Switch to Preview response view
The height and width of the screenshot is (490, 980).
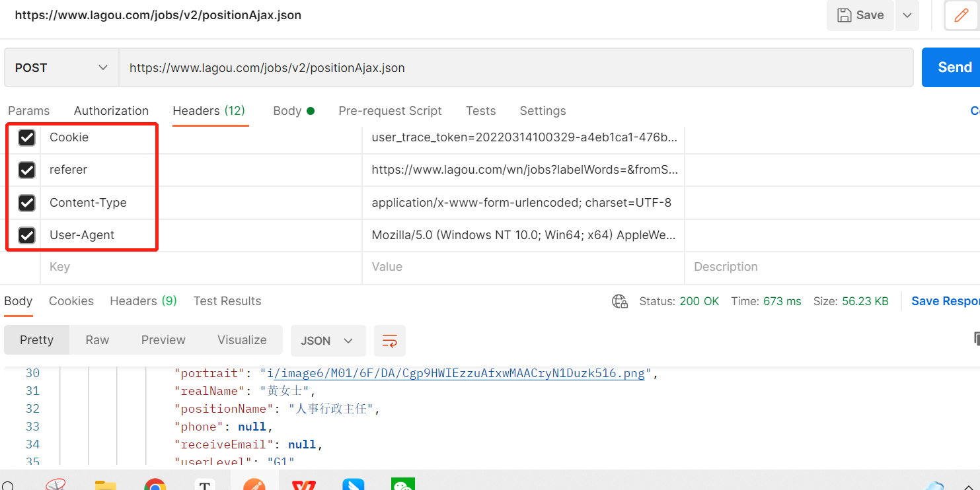pos(163,340)
